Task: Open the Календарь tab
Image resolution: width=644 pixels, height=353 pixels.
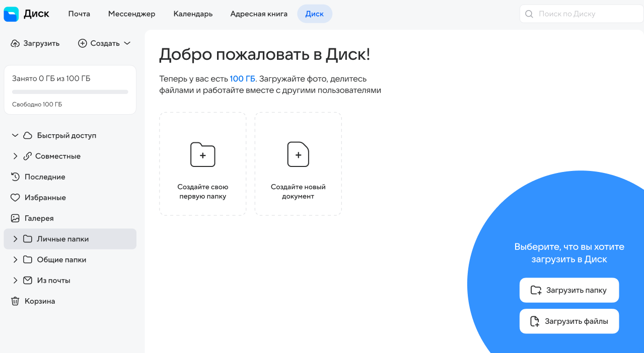Action: point(193,14)
